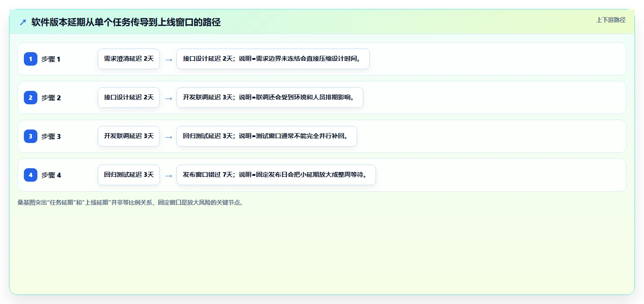Click the target box about 需求边界未冻结
Viewport: 644px width, 304px height.
pyautogui.click(x=273, y=59)
